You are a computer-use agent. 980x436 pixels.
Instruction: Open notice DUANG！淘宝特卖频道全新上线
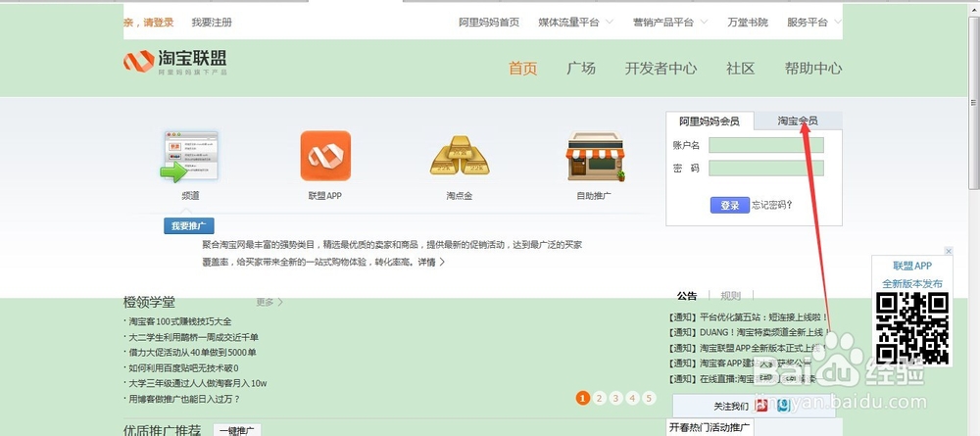point(749,332)
